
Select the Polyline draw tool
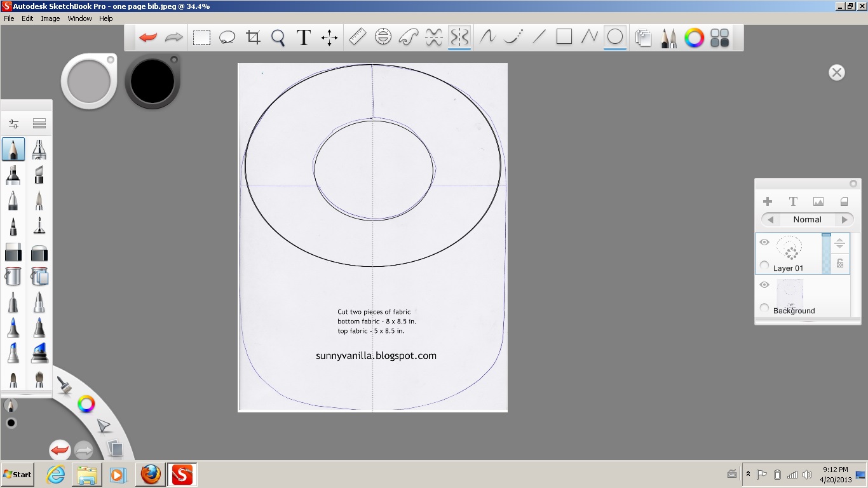click(590, 37)
